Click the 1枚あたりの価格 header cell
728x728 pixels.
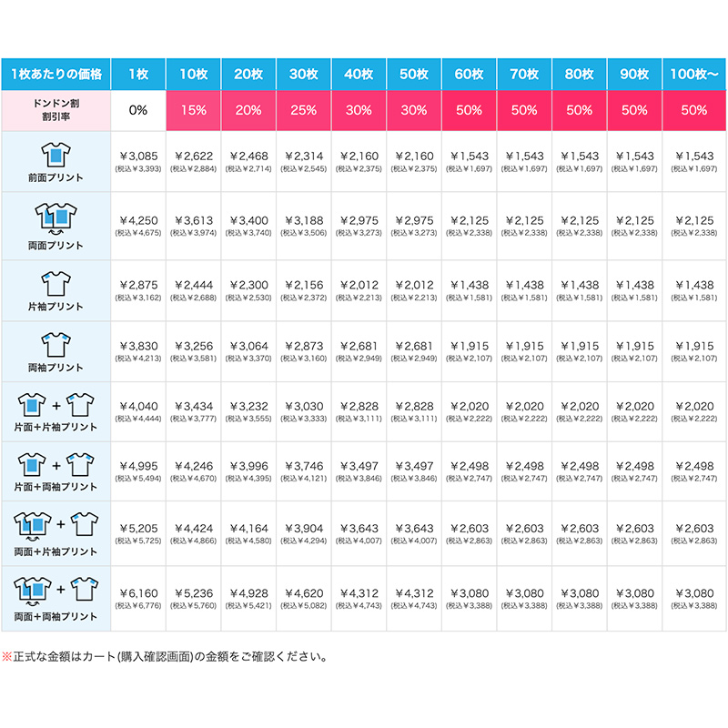(x=60, y=72)
